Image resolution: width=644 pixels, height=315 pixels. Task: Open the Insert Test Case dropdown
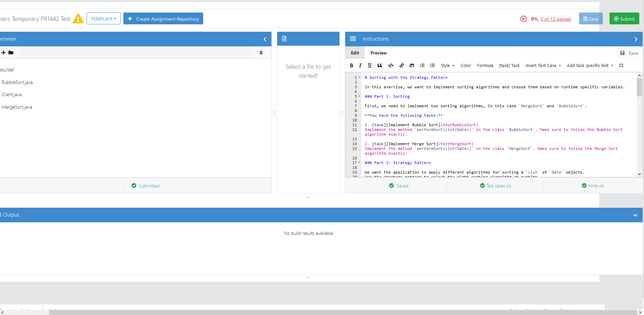coord(543,66)
